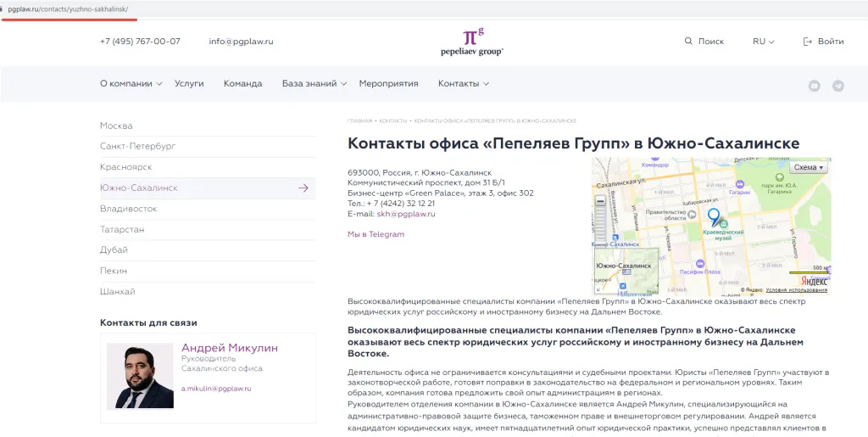Open the Схема map type dropdown
868x437 pixels.
click(x=809, y=167)
